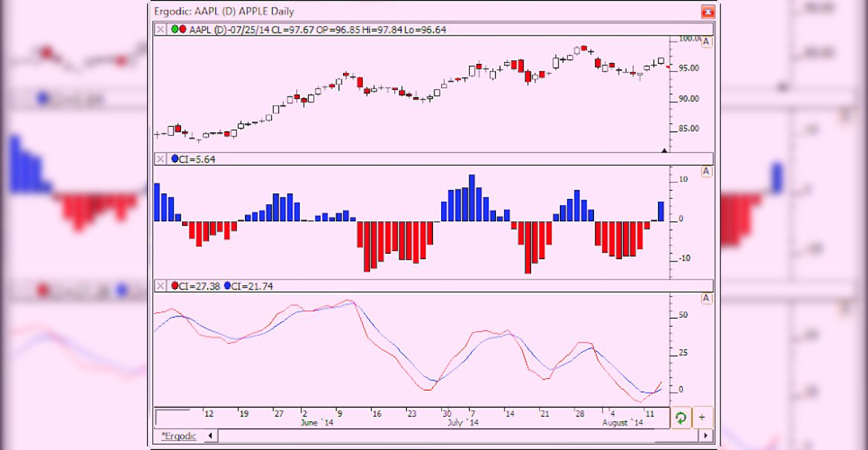Image resolution: width=868 pixels, height=450 pixels.
Task: Select the *Ergodic tab at the bottom
Action: click(180, 435)
